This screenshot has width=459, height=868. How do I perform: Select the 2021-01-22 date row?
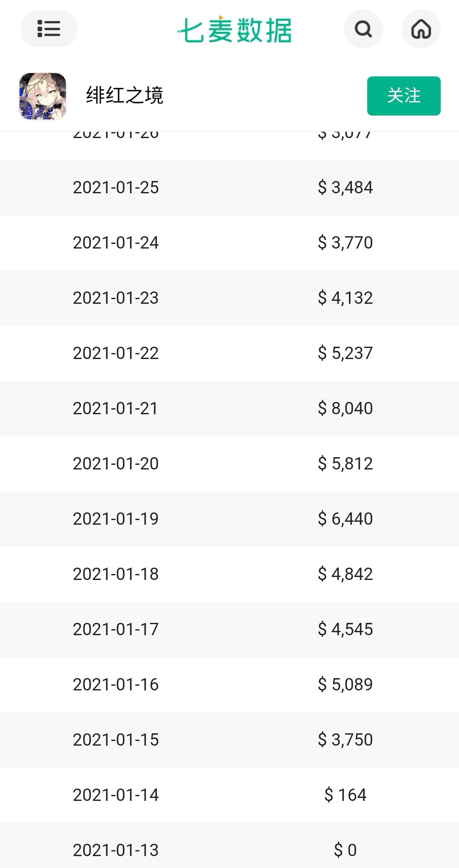point(116,353)
